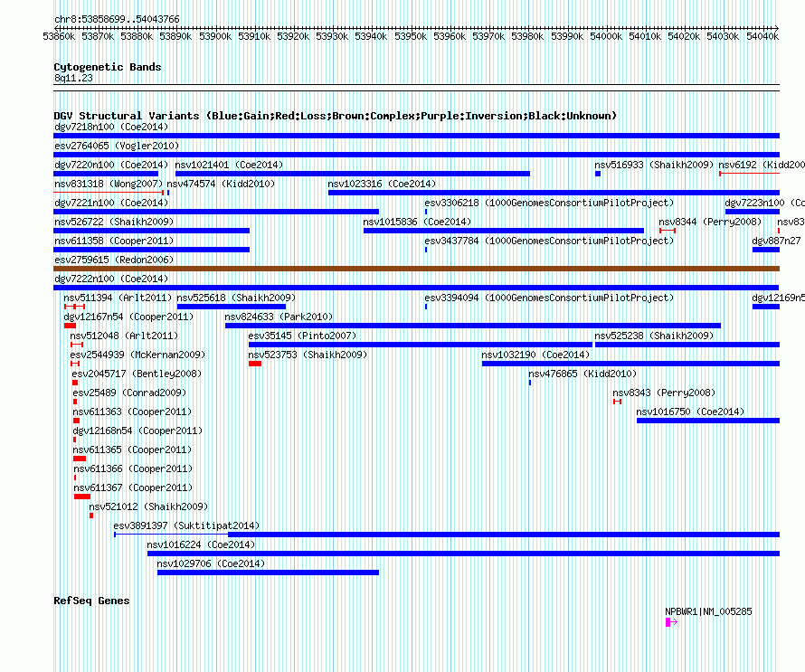Select the nsv611367 red variant block
The image size is (805, 672).
(82, 497)
